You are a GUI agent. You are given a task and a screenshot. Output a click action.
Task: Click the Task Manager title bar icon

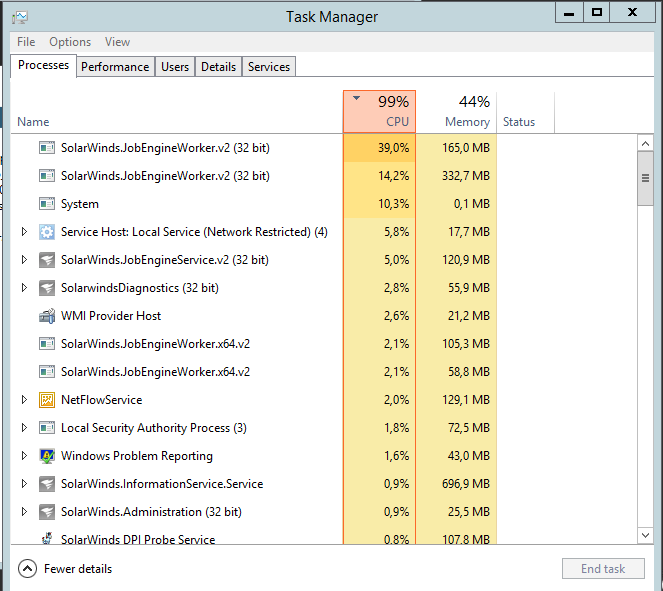point(20,17)
